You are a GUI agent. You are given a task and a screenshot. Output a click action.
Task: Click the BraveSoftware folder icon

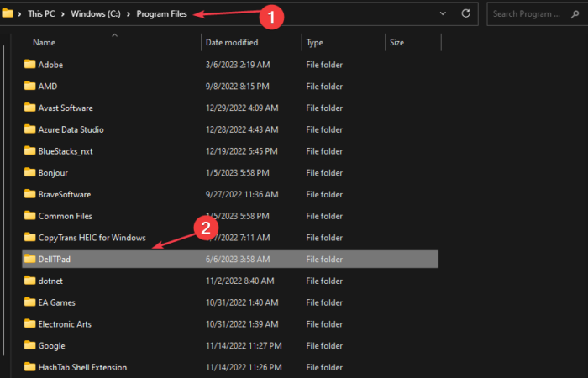tap(29, 194)
